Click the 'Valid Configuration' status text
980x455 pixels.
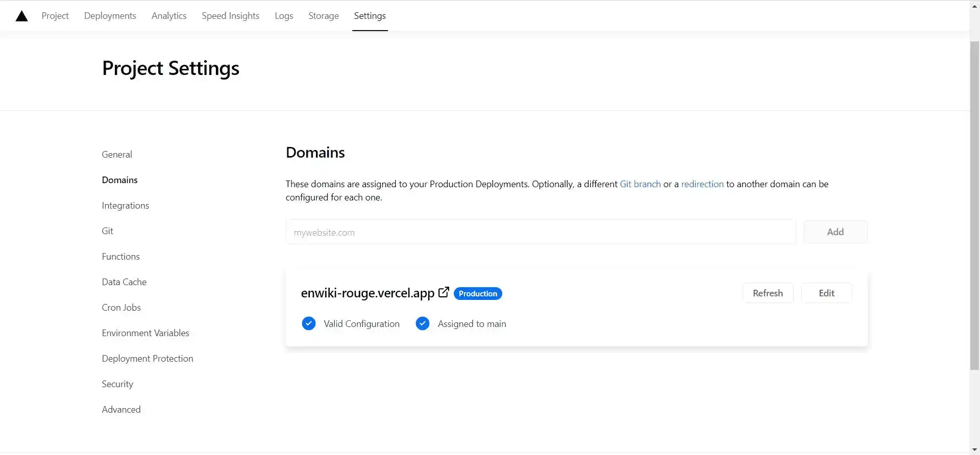coord(361,324)
